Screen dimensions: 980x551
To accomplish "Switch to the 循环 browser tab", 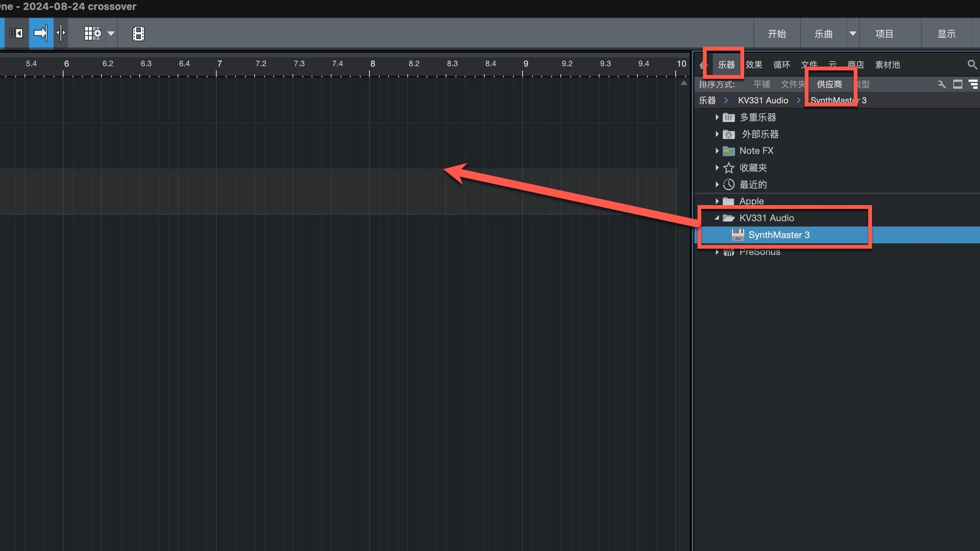I will (x=781, y=65).
